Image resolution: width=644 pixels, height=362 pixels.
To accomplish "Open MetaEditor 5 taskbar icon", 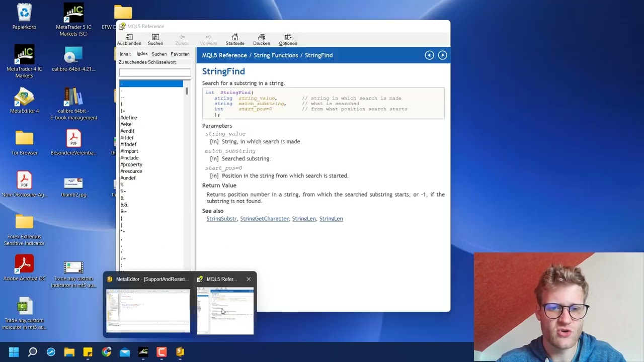I will click(x=180, y=352).
